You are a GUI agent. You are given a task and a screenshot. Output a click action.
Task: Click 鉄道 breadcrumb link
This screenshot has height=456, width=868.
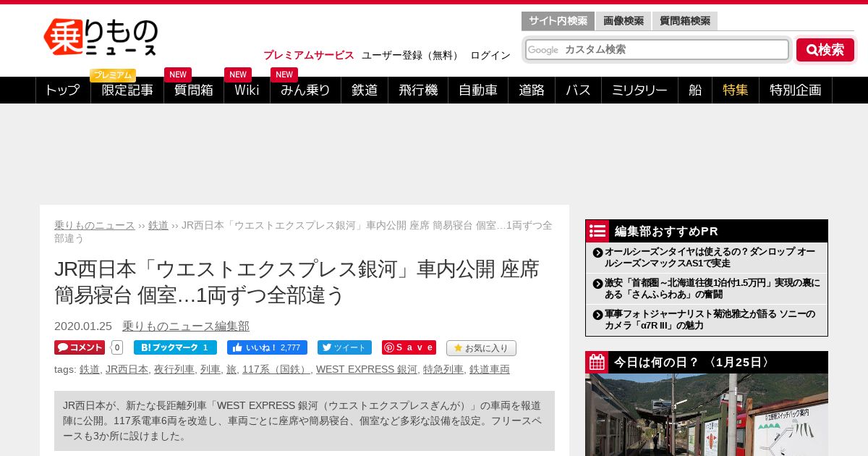click(x=158, y=225)
